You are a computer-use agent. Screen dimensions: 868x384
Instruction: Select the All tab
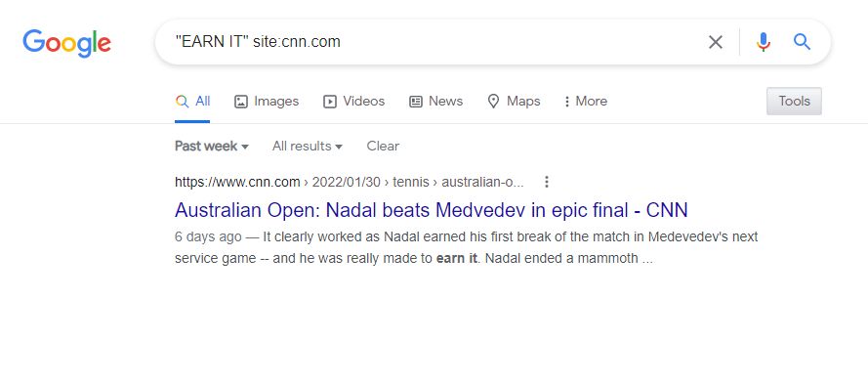192,102
